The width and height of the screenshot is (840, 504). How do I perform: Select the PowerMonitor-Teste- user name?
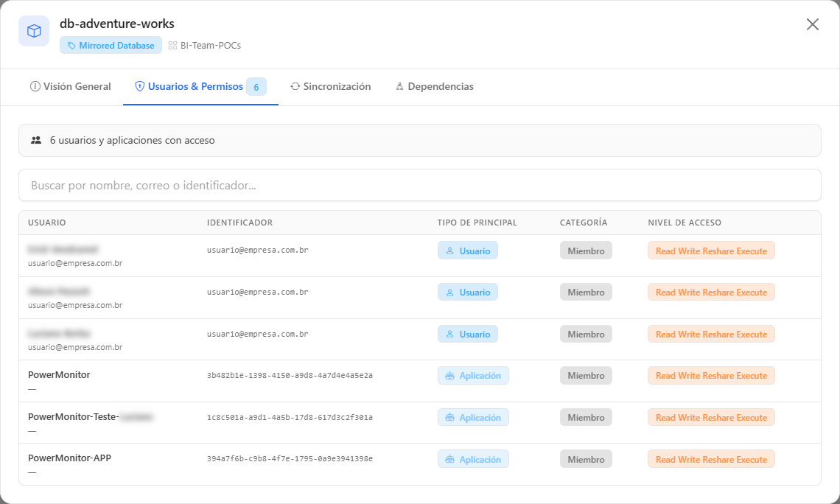click(74, 417)
